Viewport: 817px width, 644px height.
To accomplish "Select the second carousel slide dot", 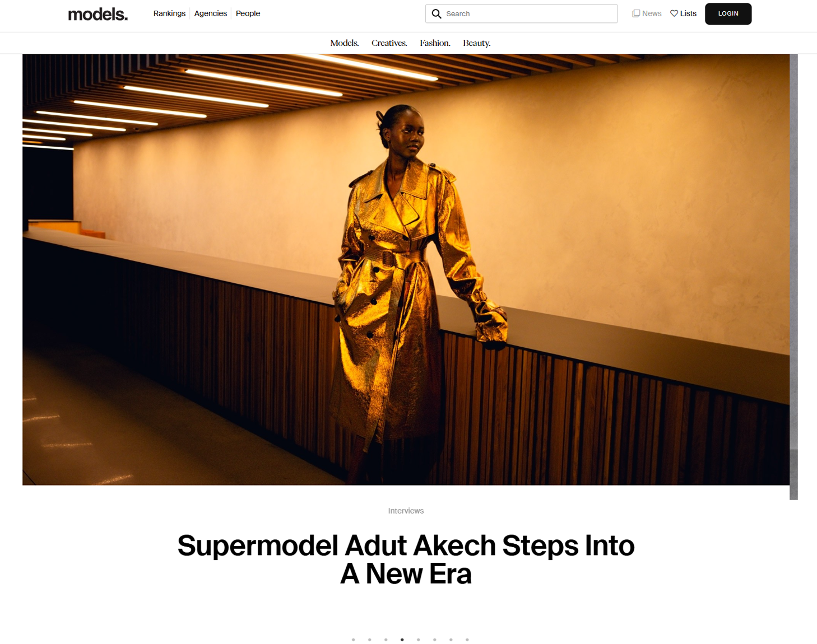I will [x=369, y=640].
